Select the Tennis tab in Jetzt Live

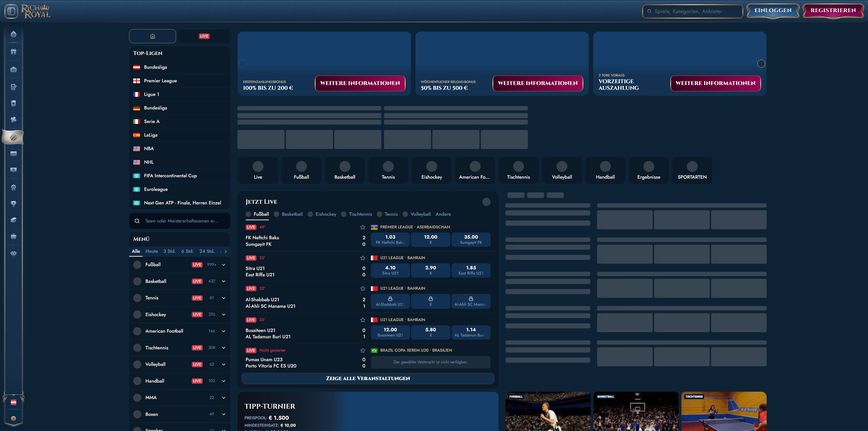click(391, 214)
